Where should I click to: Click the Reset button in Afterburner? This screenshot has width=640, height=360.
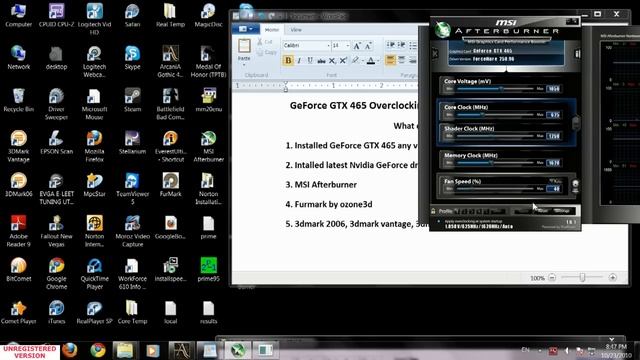[543, 211]
